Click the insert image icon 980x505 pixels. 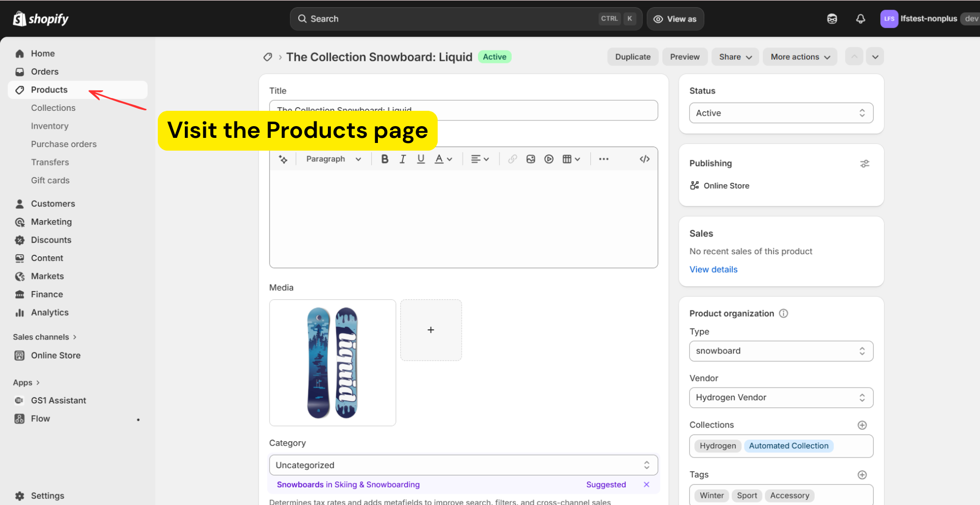[531, 159]
